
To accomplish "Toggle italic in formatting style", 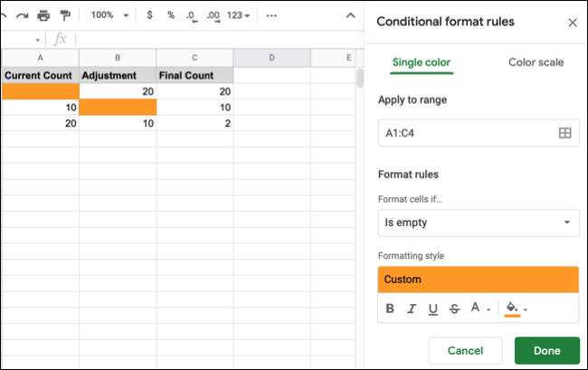I will pos(412,308).
